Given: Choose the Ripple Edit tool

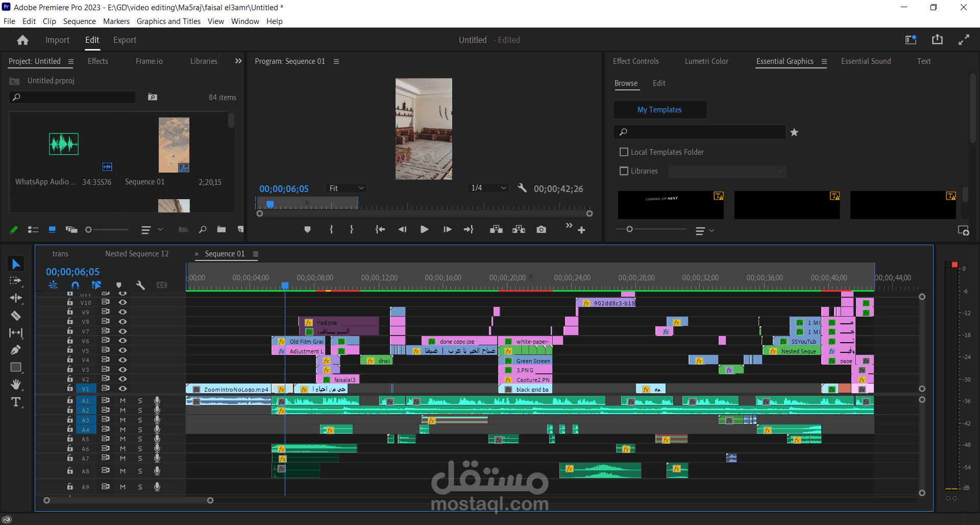Looking at the screenshot, I should (16, 298).
